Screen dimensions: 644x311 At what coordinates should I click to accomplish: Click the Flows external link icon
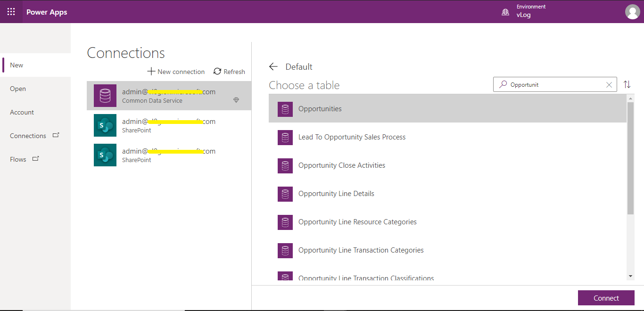(x=36, y=159)
